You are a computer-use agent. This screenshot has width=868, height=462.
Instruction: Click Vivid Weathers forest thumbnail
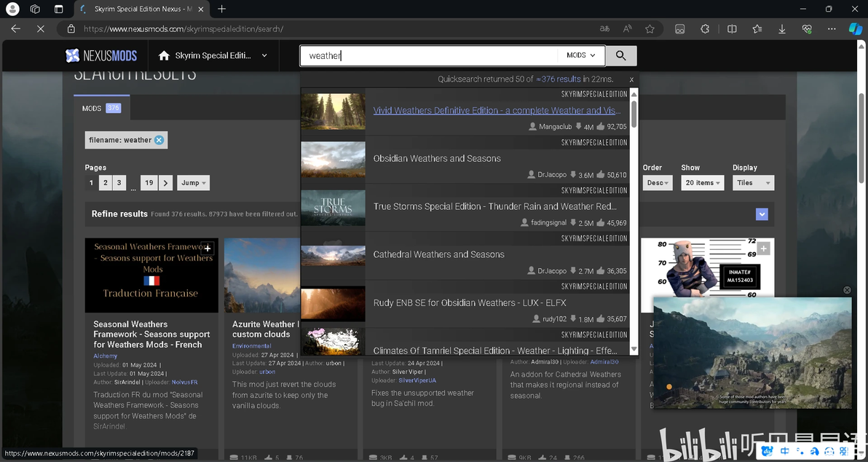click(x=334, y=111)
